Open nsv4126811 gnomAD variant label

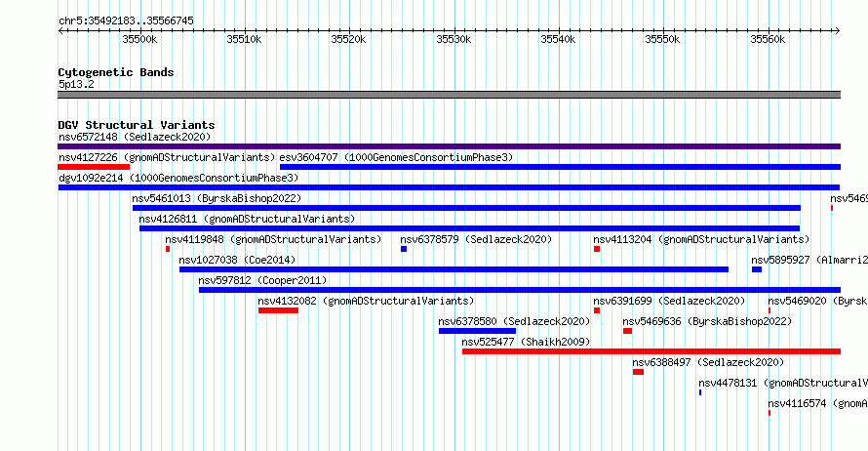click(247, 219)
